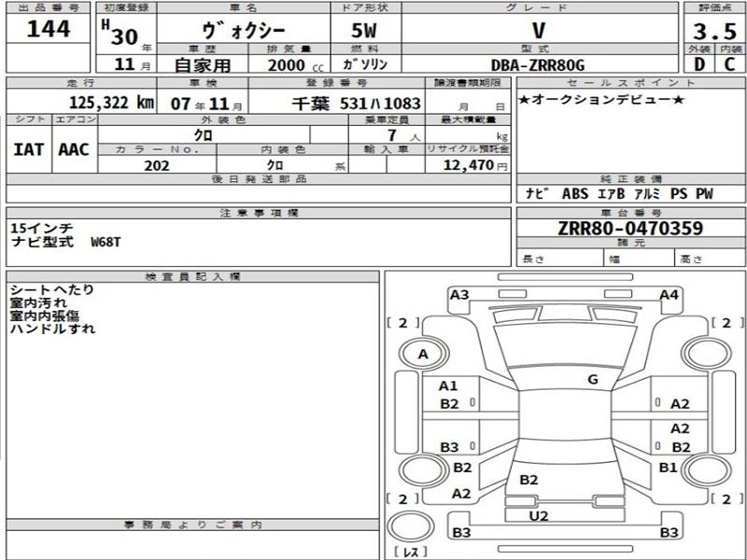Click the interior color クロ系
This screenshot has height=560, width=747.
(305, 165)
